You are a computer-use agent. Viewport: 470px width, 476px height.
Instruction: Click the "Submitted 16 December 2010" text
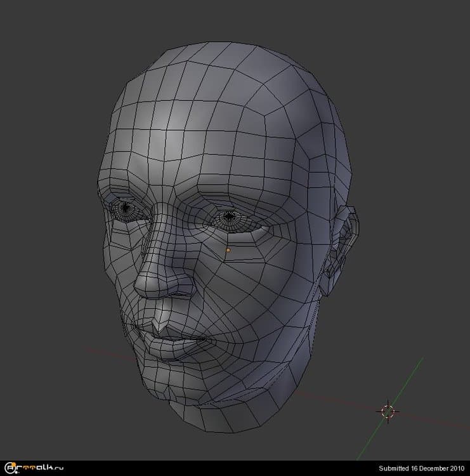pos(421,468)
